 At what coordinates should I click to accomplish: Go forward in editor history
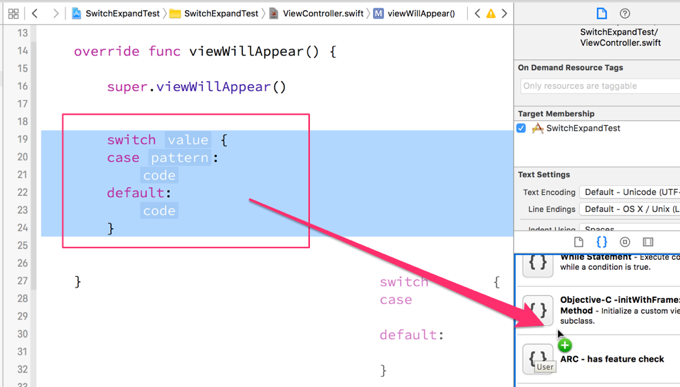tap(55, 13)
